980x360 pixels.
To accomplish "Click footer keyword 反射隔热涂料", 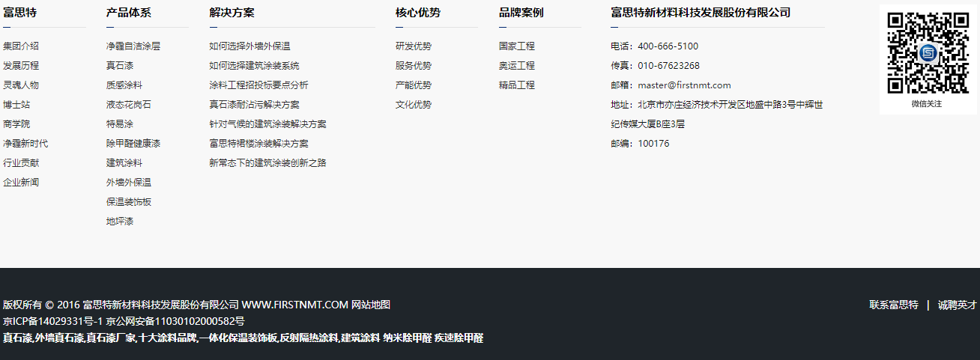I will (309, 338).
